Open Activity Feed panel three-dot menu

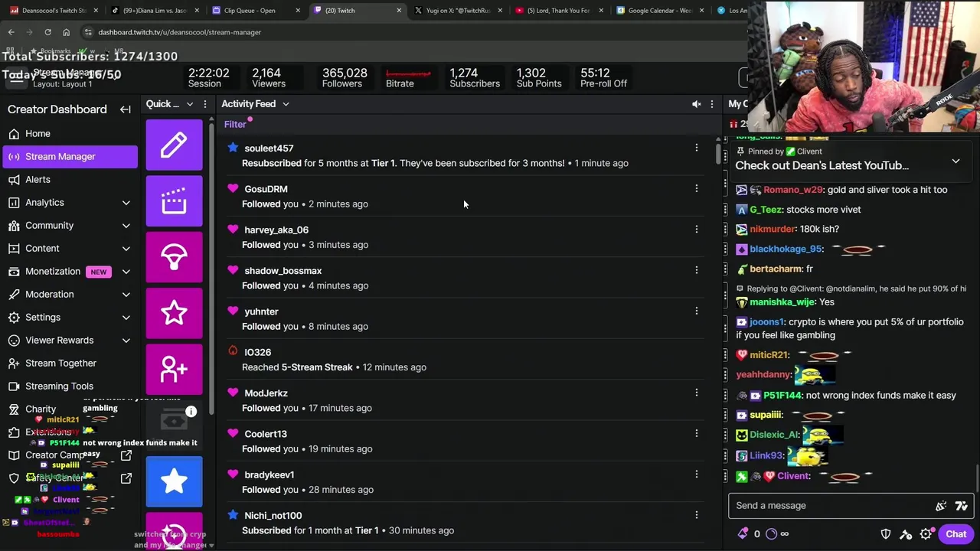click(711, 104)
